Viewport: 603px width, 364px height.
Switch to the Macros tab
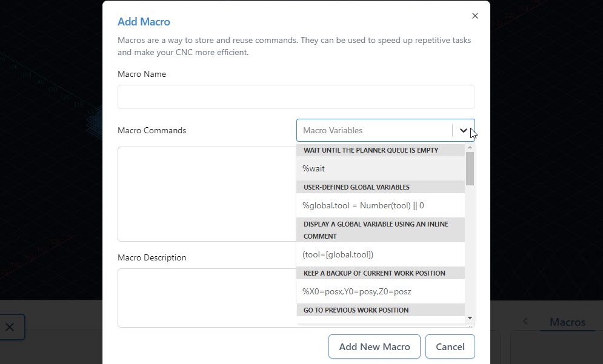point(567,322)
